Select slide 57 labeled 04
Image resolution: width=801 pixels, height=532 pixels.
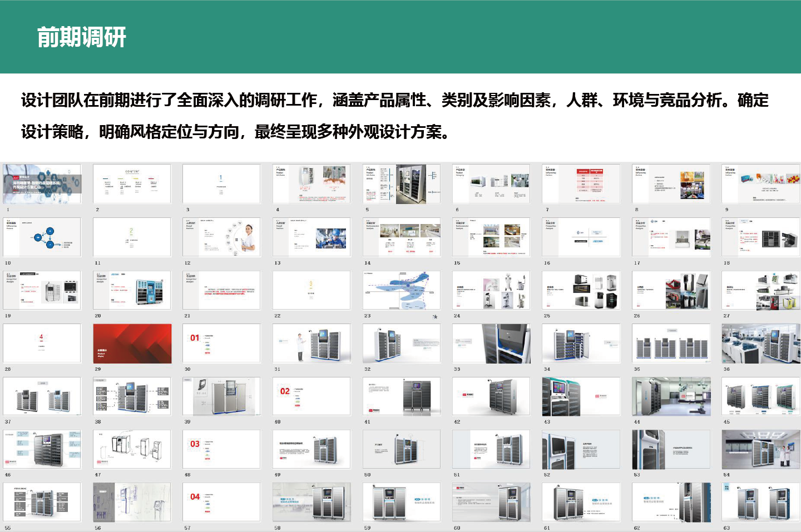point(222,501)
